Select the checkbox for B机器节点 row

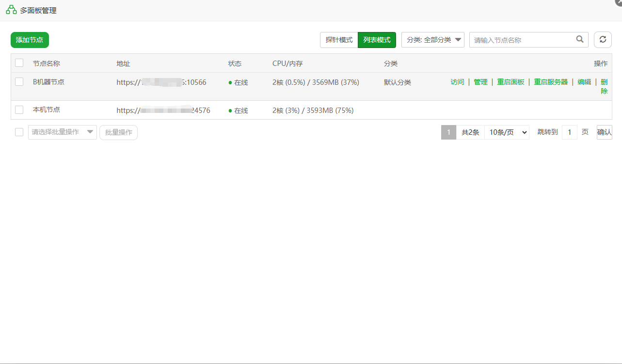19,81
